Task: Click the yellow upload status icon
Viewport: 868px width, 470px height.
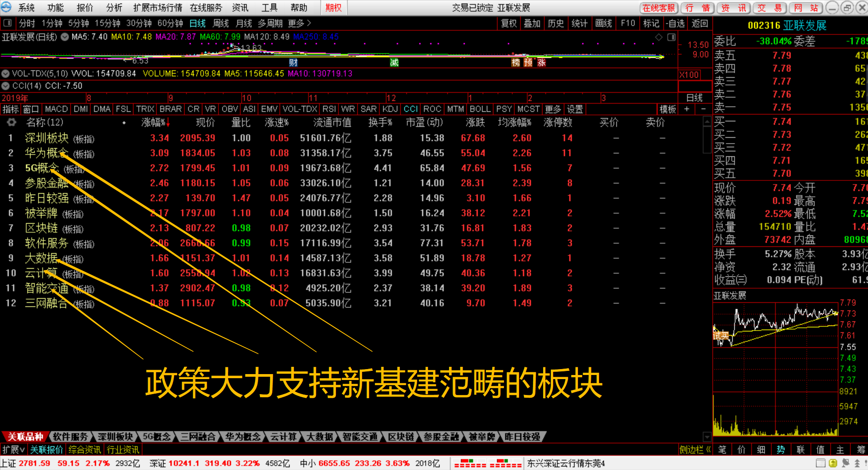Action: coord(833,463)
